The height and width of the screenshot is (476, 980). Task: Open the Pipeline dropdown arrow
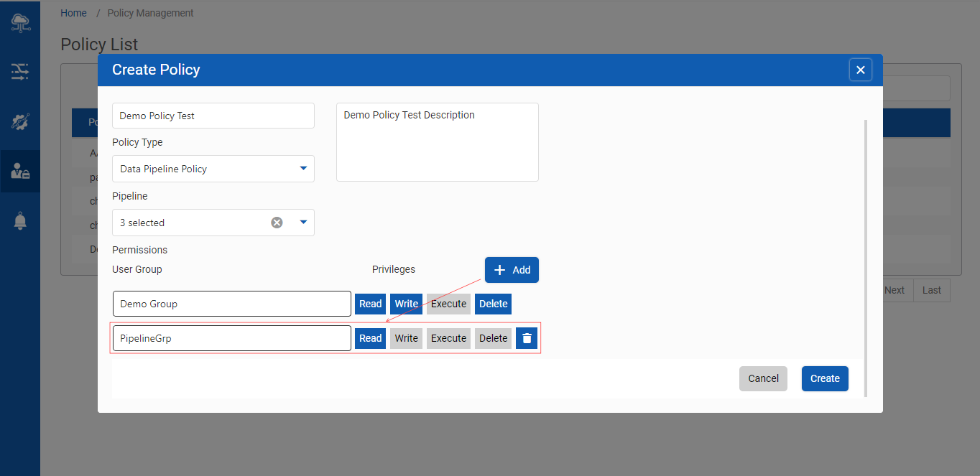(x=302, y=223)
